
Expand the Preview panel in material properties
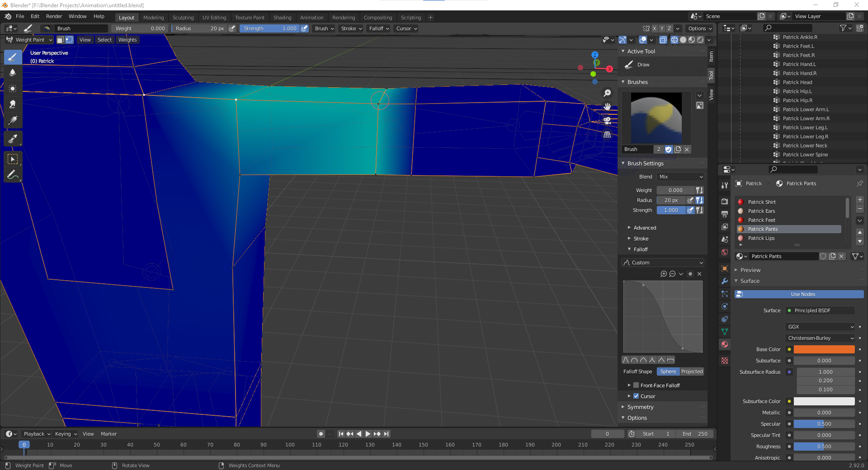[750, 270]
